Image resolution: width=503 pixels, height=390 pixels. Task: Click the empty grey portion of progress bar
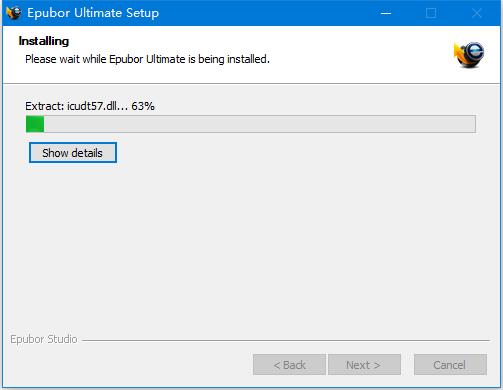tap(260, 124)
